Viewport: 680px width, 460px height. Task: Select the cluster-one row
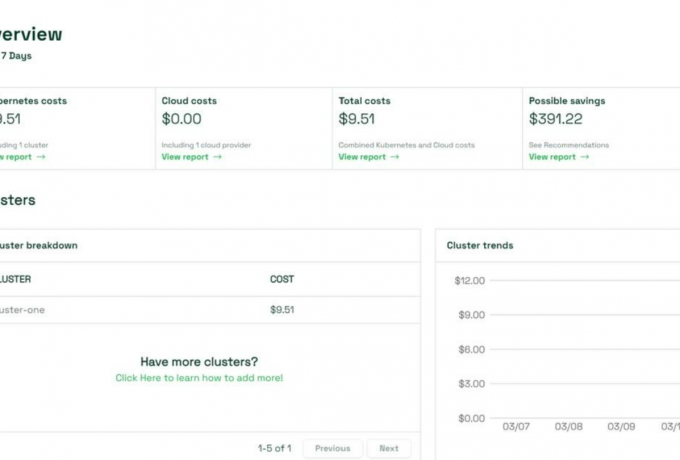[x=210, y=310]
